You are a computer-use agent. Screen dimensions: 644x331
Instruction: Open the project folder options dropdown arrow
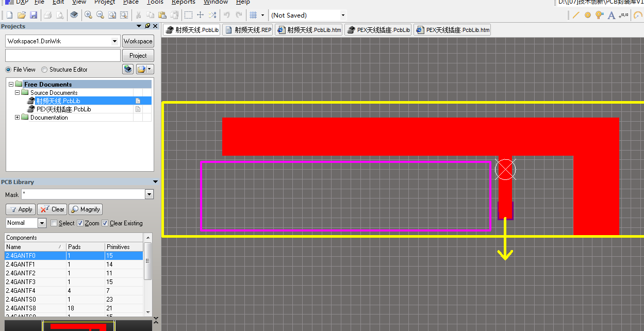150,69
